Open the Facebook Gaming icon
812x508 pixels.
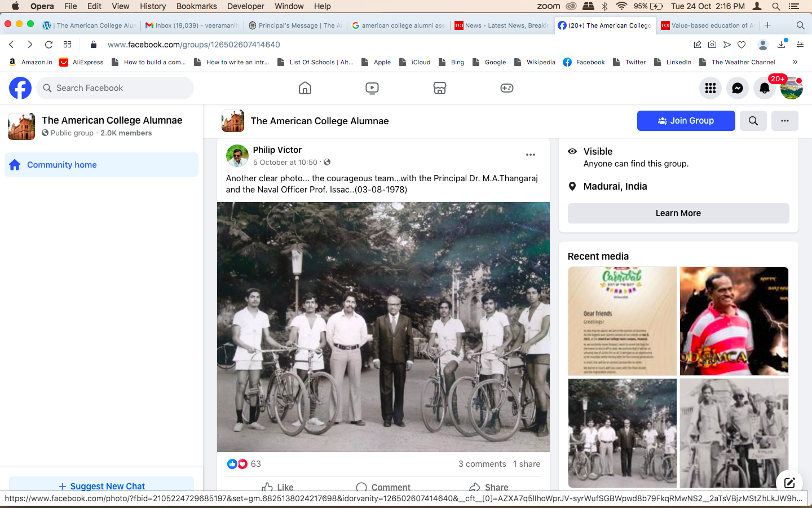tap(507, 88)
